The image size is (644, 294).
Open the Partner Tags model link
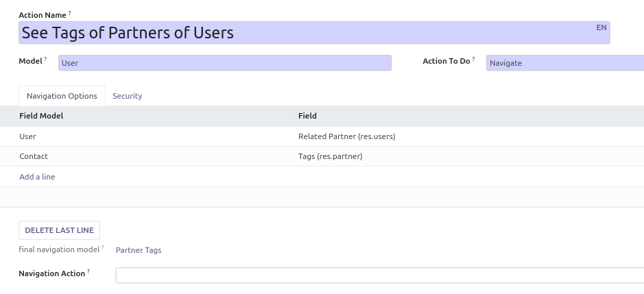coord(139,250)
